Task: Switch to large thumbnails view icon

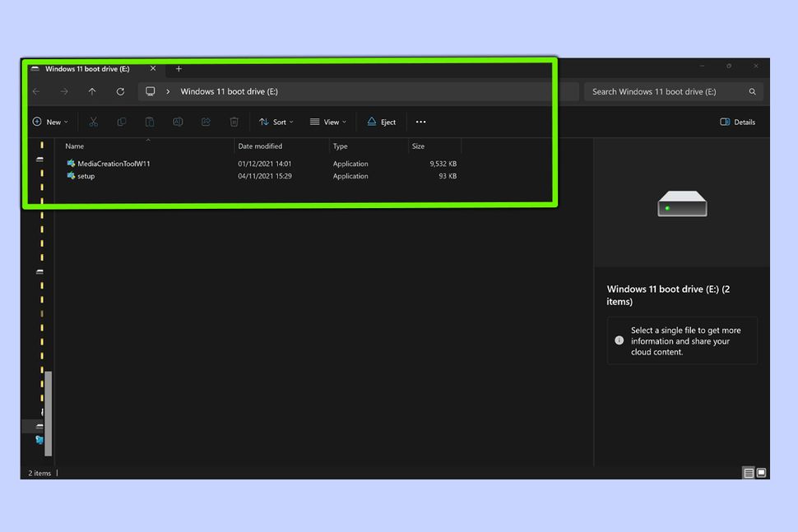Action: [761, 473]
